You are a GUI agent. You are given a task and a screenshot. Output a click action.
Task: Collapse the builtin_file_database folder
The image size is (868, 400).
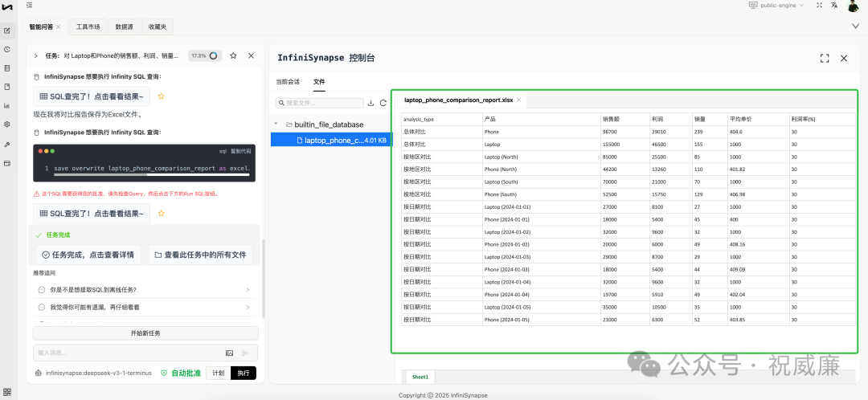pos(276,124)
